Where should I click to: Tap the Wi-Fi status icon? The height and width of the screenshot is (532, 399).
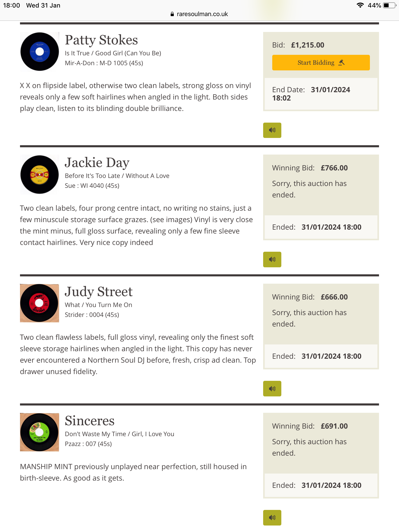pyautogui.click(x=360, y=5)
